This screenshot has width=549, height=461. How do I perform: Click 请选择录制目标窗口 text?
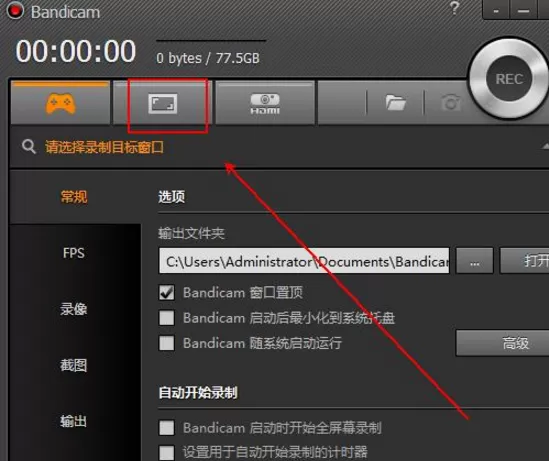104,147
